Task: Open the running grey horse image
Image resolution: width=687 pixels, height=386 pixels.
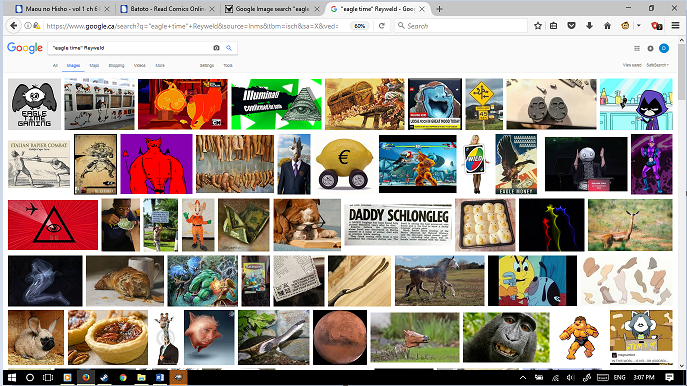Action: click(x=440, y=281)
